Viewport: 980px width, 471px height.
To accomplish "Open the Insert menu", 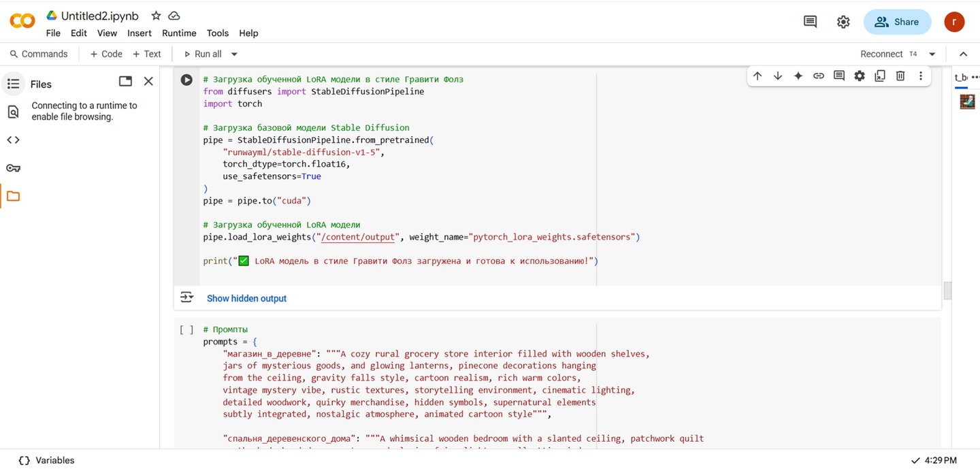I will pos(140,33).
